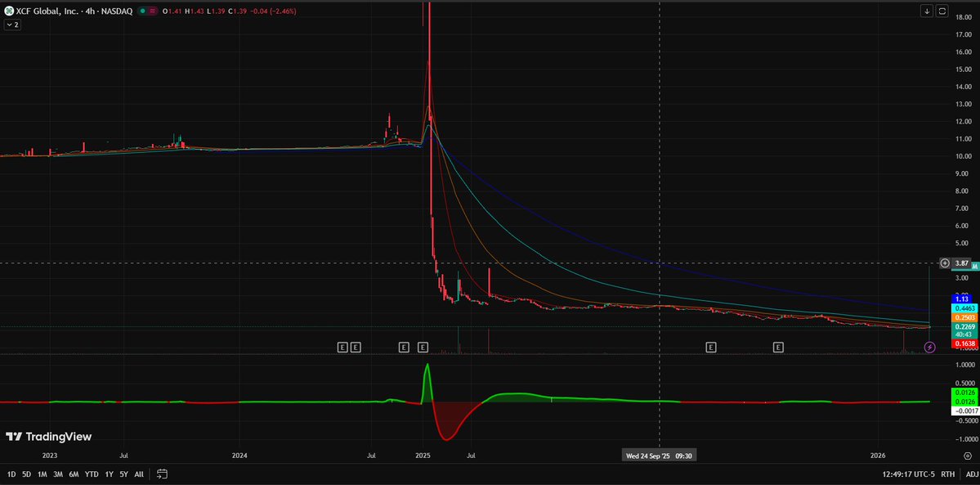This screenshot has height=485, width=980.
Task: Click the teal M label beside 3.87
Action: click(x=974, y=267)
